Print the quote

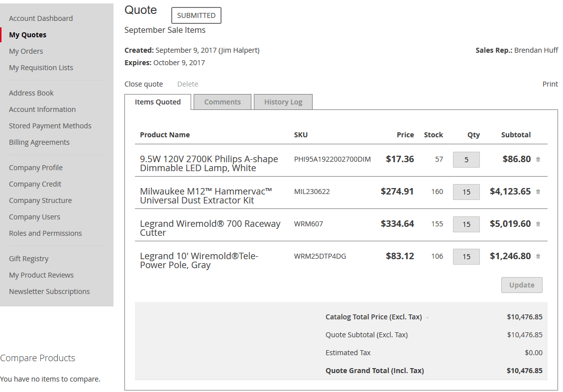[550, 84]
